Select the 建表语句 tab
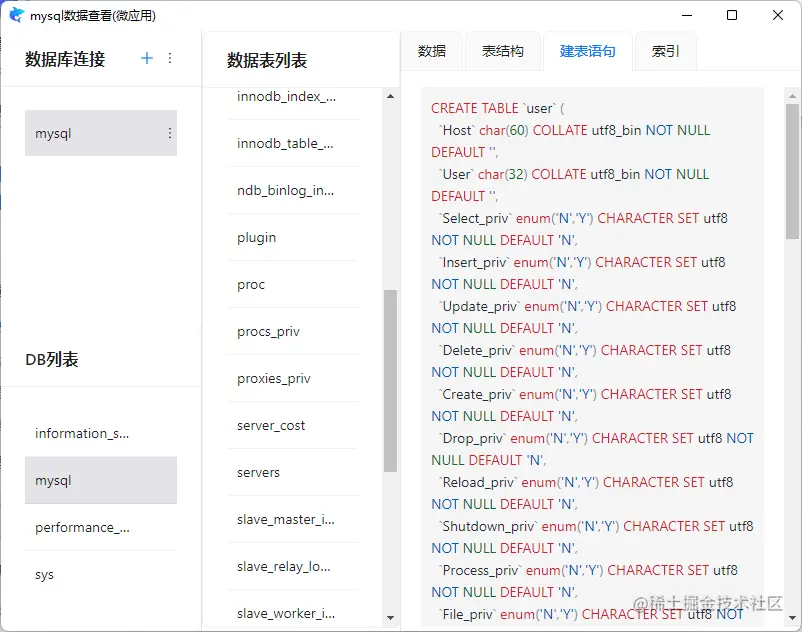The width and height of the screenshot is (802, 632). (x=588, y=51)
